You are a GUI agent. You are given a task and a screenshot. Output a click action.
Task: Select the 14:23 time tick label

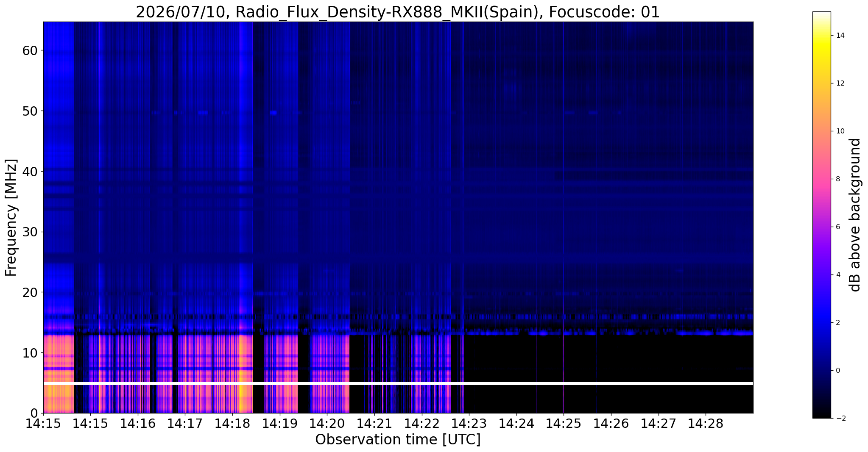coord(469,423)
